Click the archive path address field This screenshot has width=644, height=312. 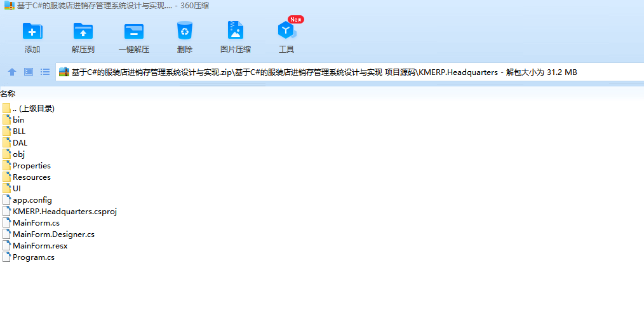click(349, 72)
